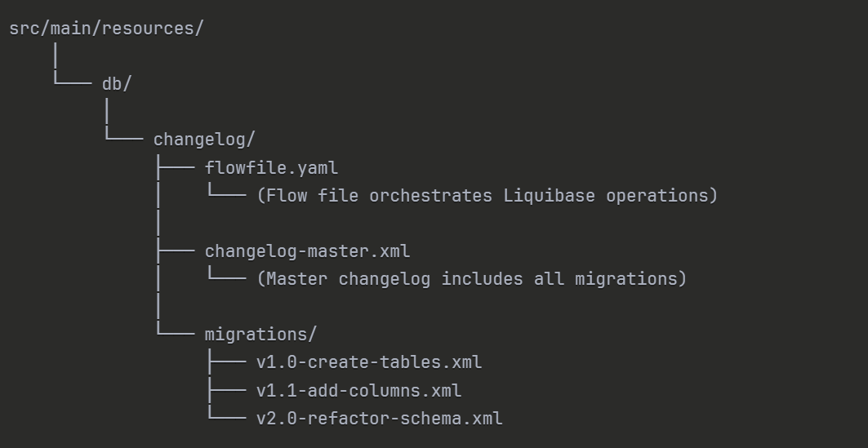Click the flowfile.yaml file name

(271, 168)
